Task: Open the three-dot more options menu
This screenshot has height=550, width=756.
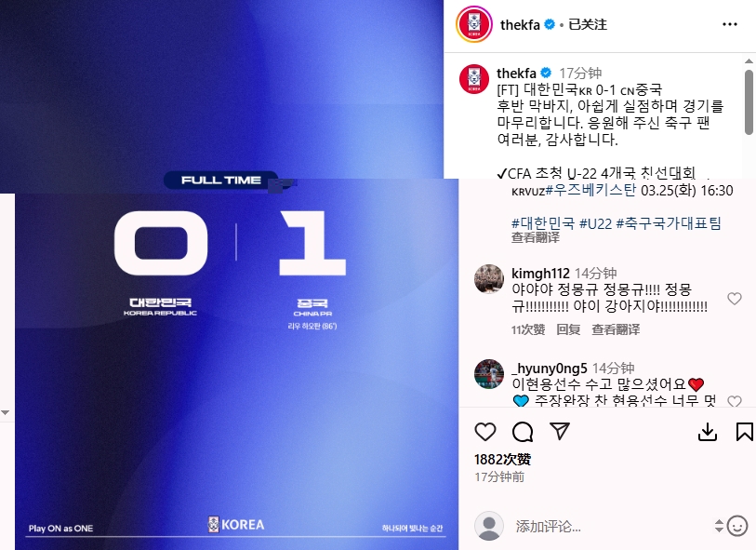Action: 729,24
